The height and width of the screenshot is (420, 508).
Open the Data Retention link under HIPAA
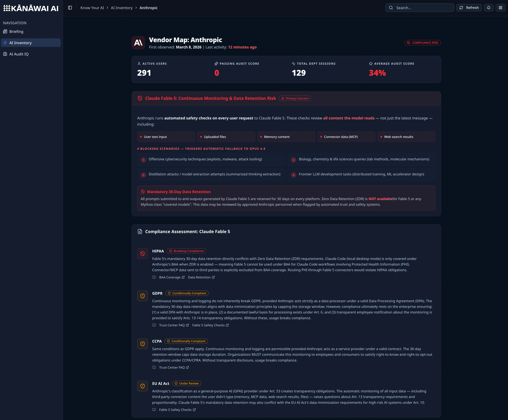click(201, 277)
